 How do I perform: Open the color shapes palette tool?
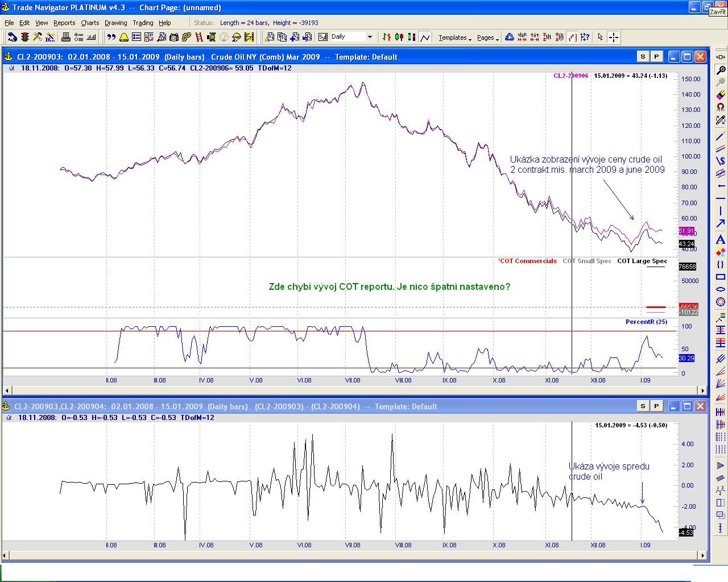click(721, 252)
